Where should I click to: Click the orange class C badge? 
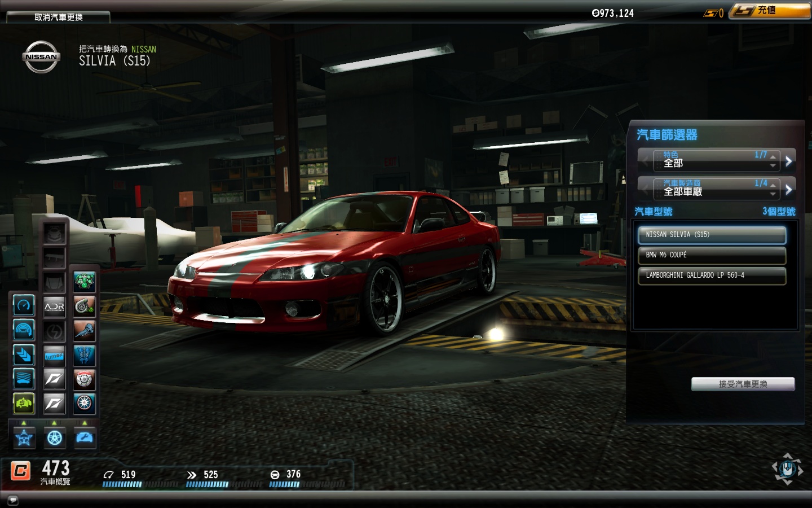[21, 471]
